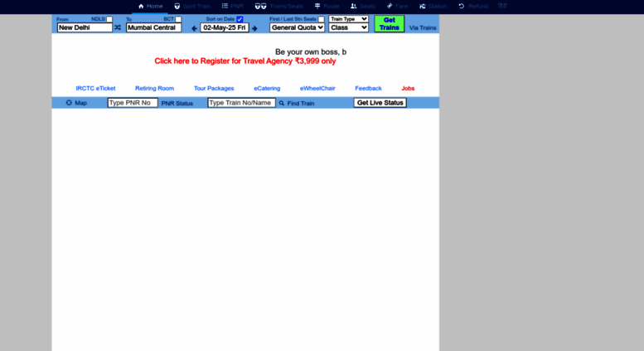
Task: Open the General Quota dropdown
Action: click(x=297, y=27)
